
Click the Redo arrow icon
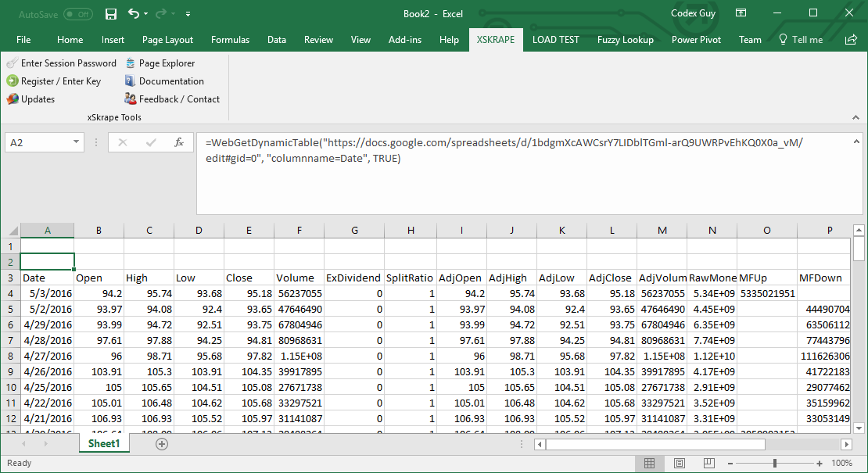pos(162,14)
